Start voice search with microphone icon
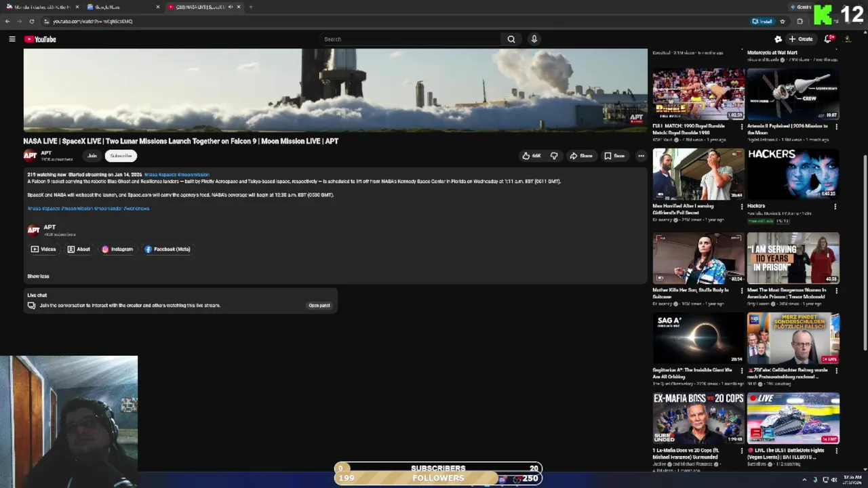The height and width of the screenshot is (488, 868). pos(534,39)
